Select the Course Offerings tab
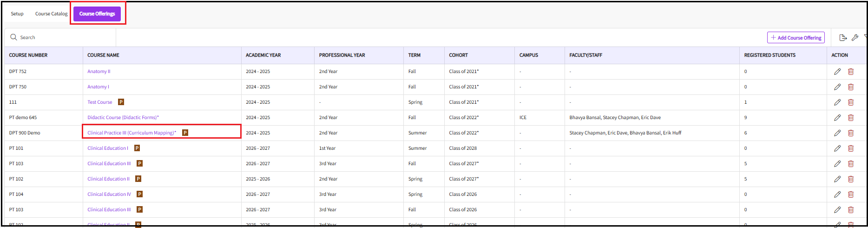Image resolution: width=868 pixels, height=228 pixels. (x=97, y=13)
